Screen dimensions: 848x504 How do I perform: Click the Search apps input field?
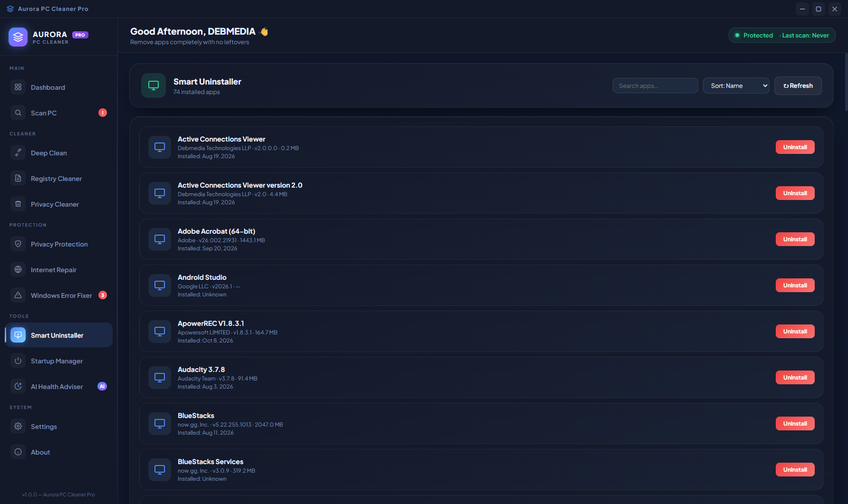point(655,86)
